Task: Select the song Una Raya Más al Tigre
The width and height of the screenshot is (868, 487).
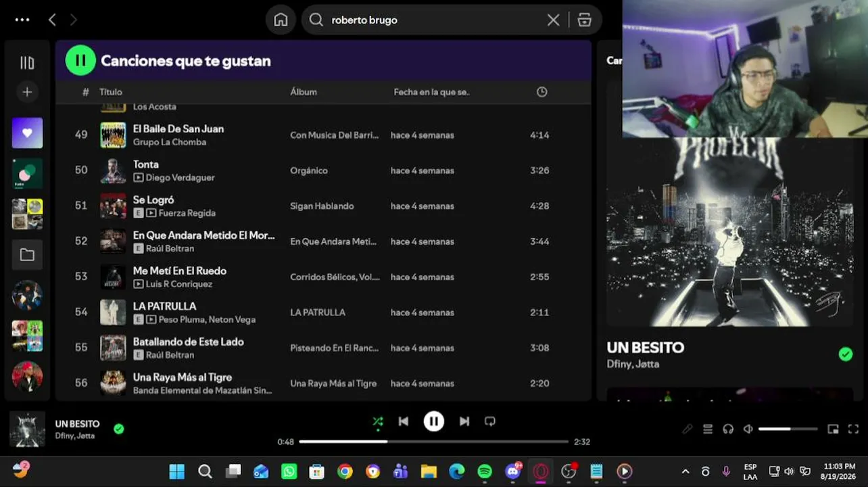Action: (x=183, y=377)
